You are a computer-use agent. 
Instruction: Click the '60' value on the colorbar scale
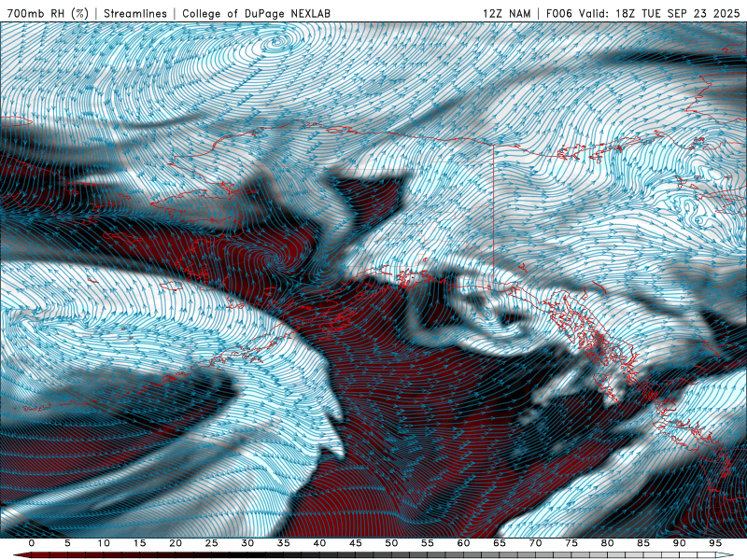pyautogui.click(x=463, y=543)
